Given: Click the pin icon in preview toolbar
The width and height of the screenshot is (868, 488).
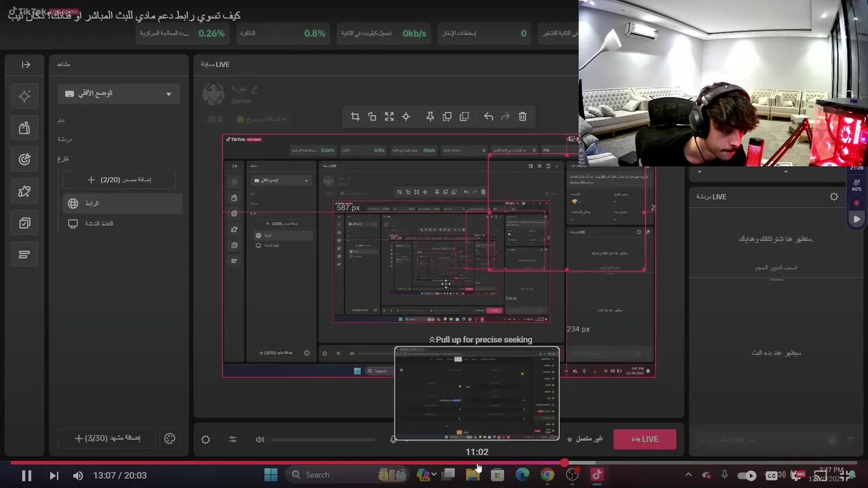Looking at the screenshot, I should pyautogui.click(x=430, y=117).
